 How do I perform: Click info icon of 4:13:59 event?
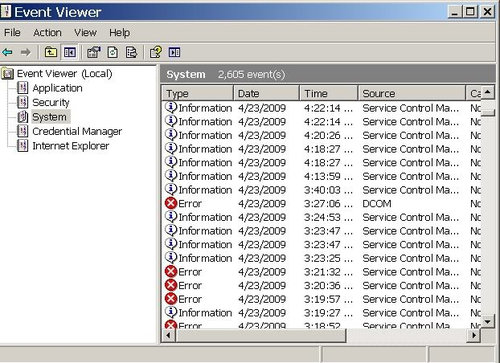[171, 175]
